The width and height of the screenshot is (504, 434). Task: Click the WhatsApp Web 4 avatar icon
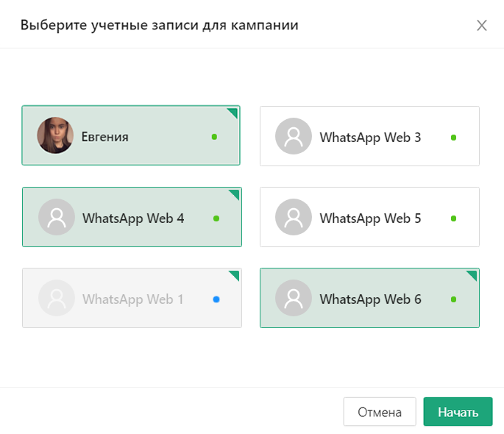57,218
